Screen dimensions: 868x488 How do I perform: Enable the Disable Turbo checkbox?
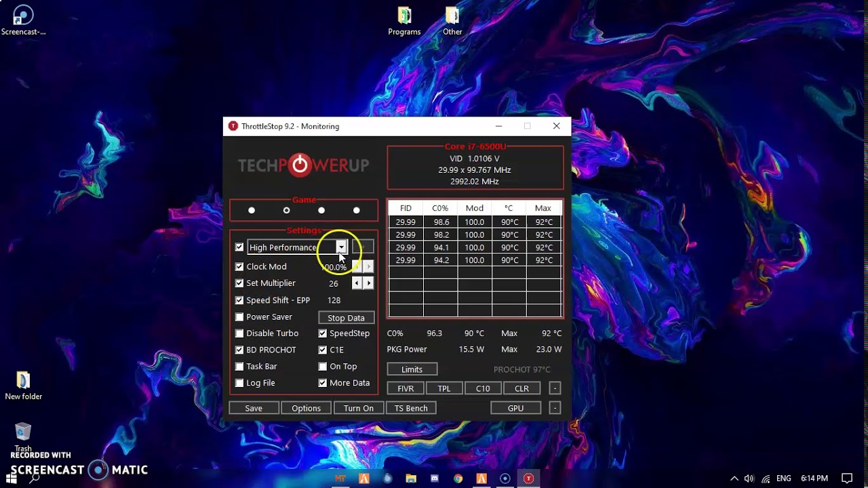tap(239, 333)
